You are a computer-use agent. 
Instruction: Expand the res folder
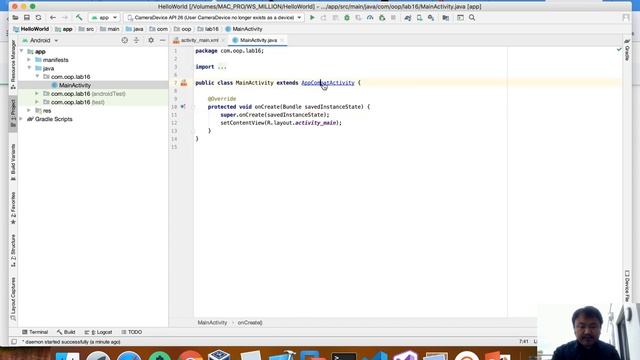[29, 111]
